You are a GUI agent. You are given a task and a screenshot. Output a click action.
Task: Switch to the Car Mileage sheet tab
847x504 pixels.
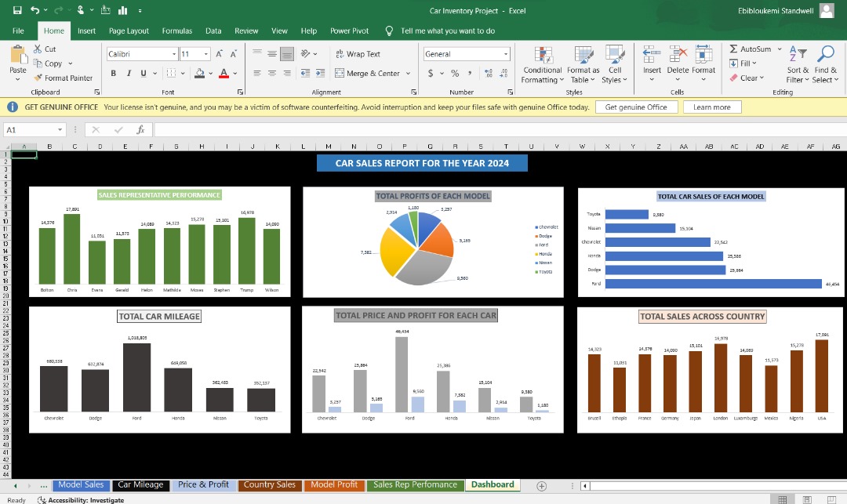coord(140,484)
